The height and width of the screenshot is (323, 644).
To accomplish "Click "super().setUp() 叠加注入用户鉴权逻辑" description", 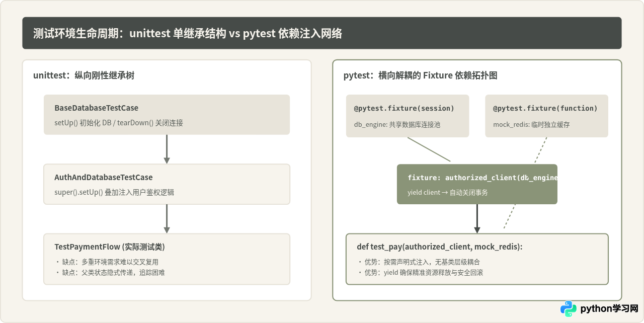I will 114,192.
